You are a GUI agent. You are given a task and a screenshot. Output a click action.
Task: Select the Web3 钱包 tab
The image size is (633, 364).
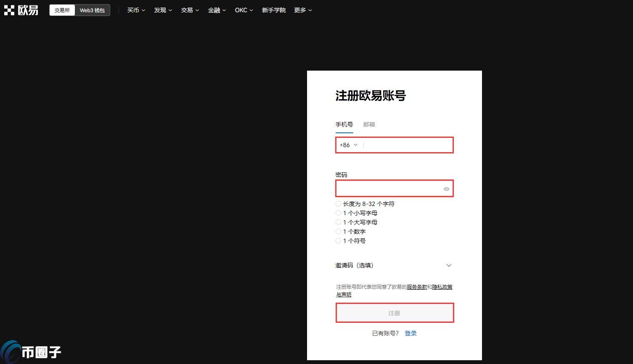coord(92,10)
